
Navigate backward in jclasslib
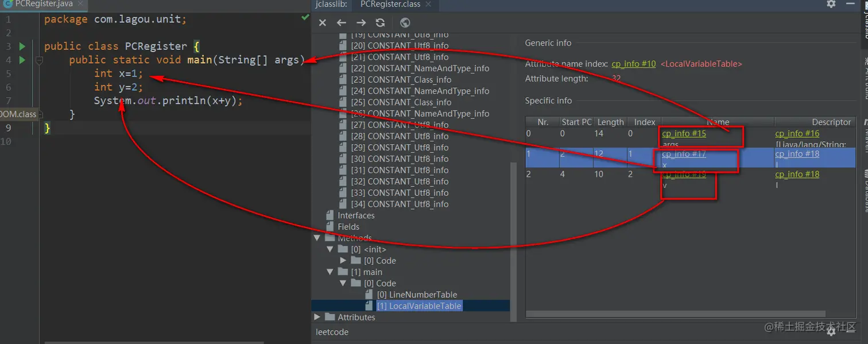pyautogui.click(x=342, y=23)
